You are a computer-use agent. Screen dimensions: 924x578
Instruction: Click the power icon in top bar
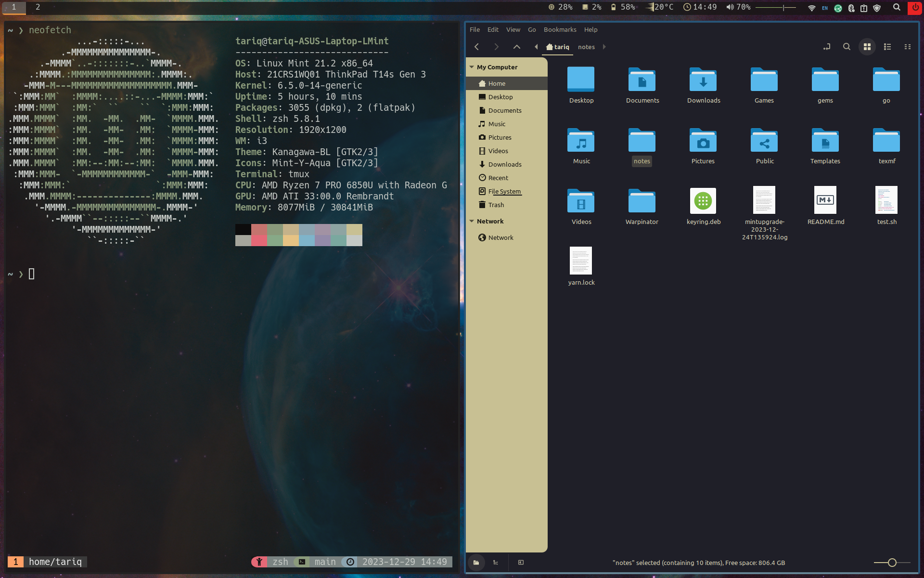coord(915,7)
